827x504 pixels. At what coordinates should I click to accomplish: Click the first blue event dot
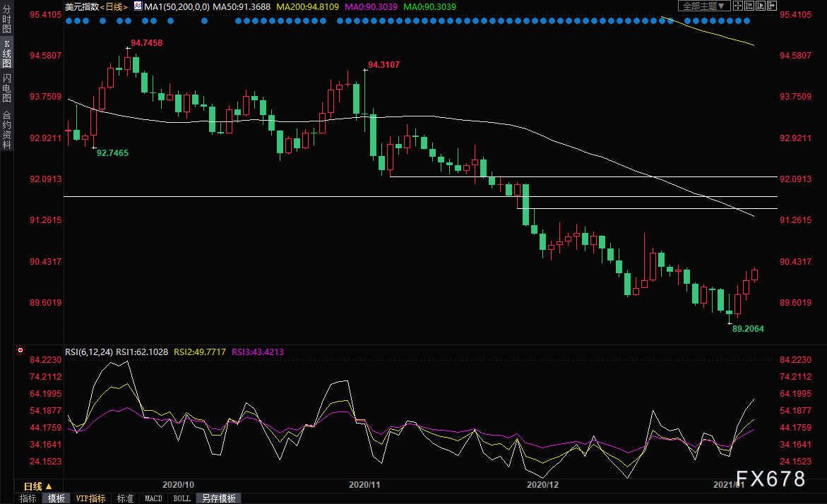[x=69, y=20]
